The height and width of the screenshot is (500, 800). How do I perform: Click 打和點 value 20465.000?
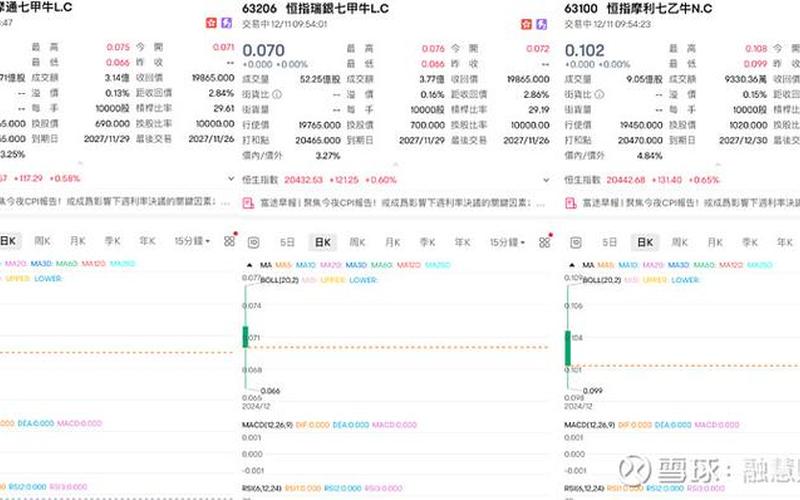[x=318, y=140]
